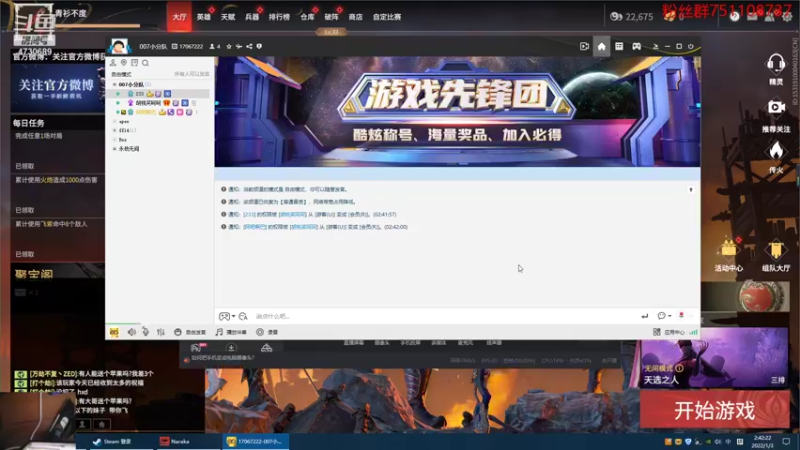The image size is (800, 450).
Task: Open the list view icon in YY header
Action: (619, 46)
